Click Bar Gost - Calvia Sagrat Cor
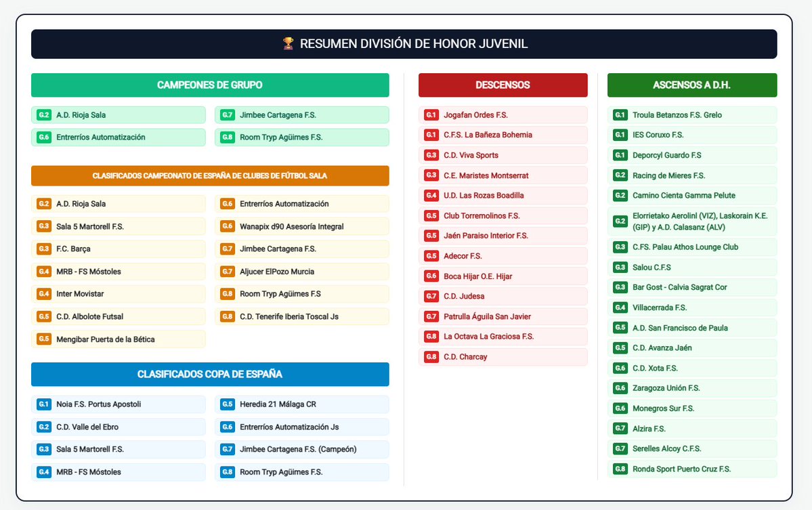This screenshot has width=812, height=510. click(x=692, y=287)
